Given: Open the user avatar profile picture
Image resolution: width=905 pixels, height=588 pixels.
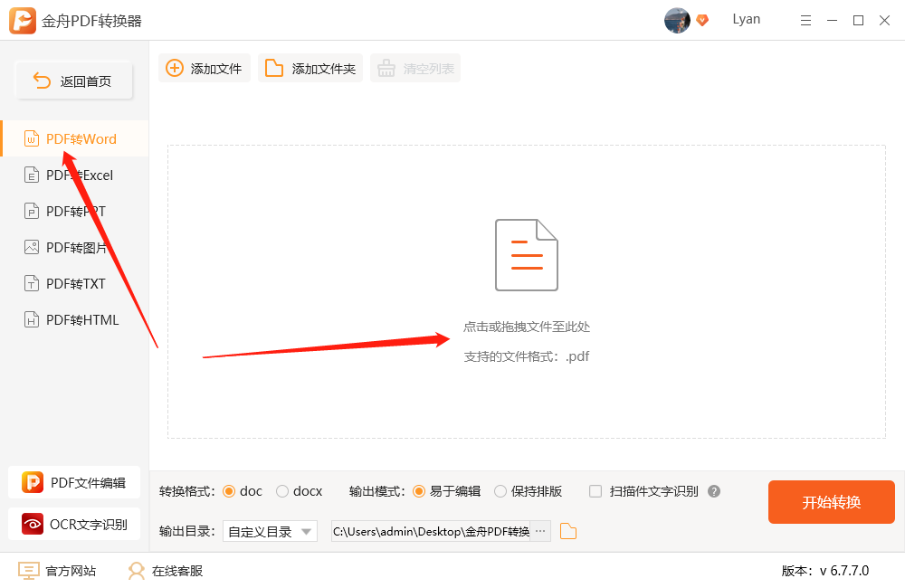Looking at the screenshot, I should point(677,21).
